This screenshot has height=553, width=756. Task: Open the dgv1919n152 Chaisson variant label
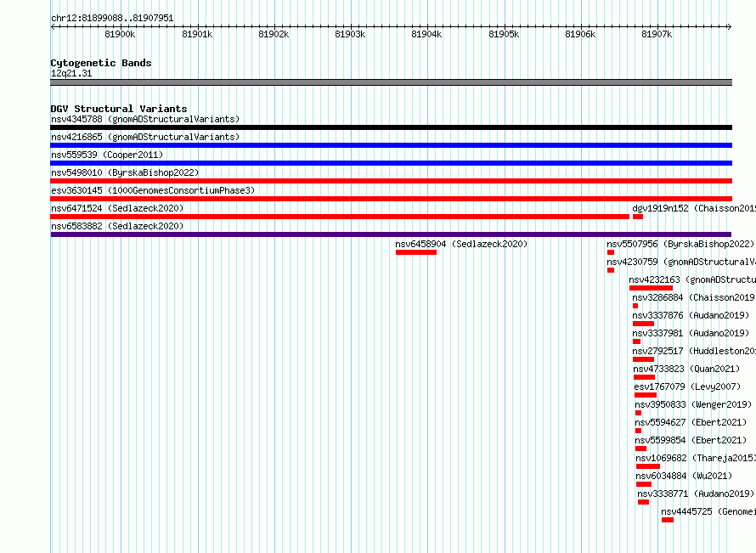pyautogui.click(x=694, y=208)
